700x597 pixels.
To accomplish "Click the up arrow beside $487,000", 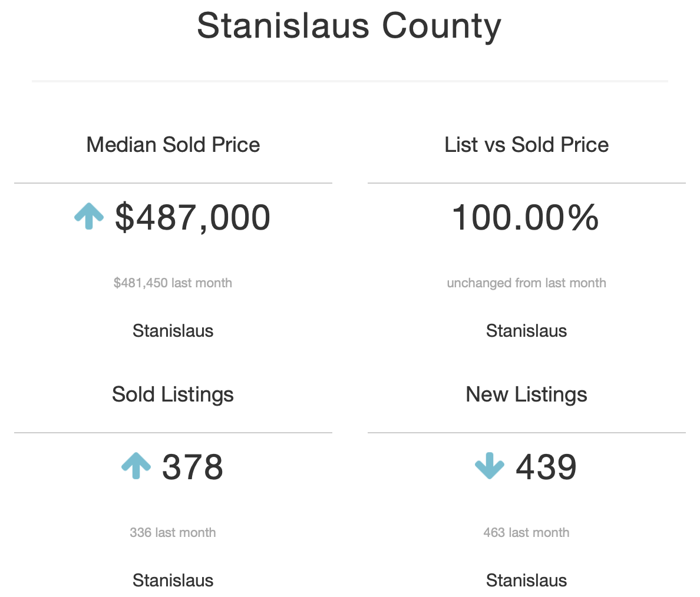I will pos(89,216).
